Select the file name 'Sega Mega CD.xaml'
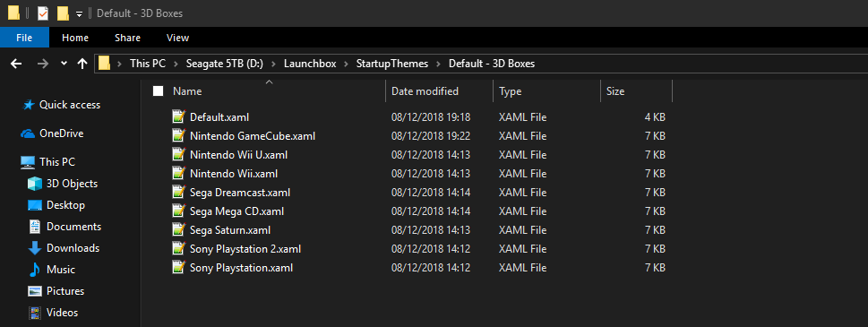The width and height of the screenshot is (868, 327). click(x=236, y=211)
